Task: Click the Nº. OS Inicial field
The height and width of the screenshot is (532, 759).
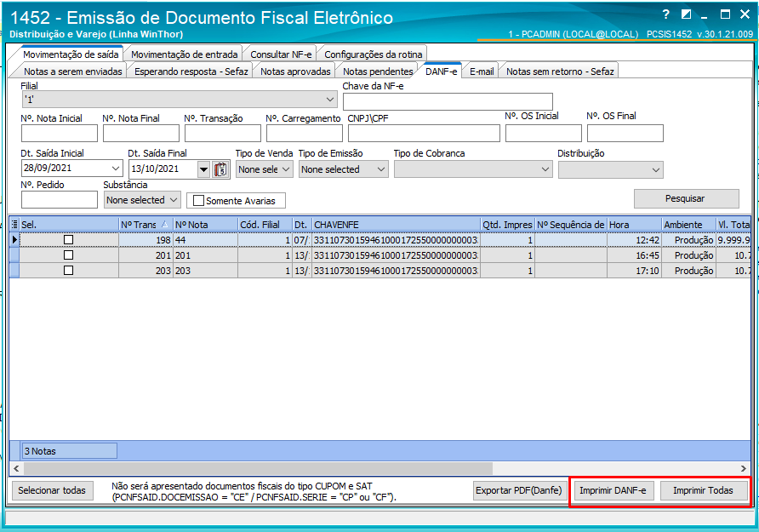Action: click(x=544, y=133)
